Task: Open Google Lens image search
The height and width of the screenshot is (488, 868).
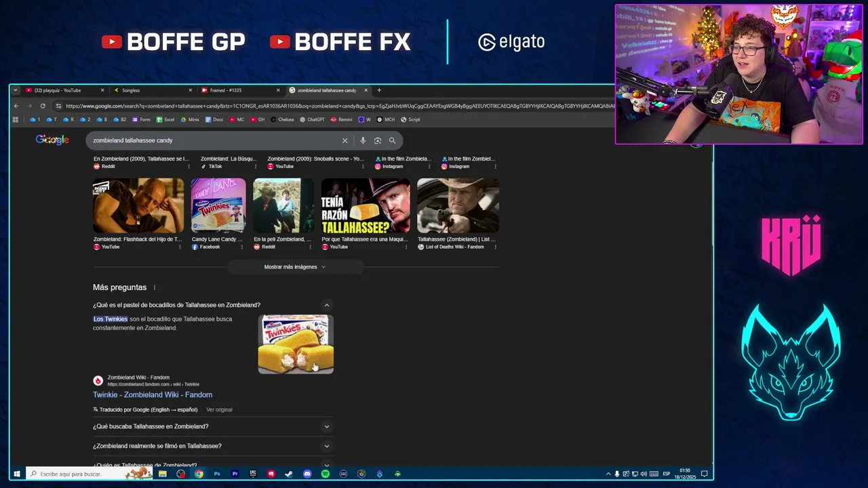Action: pos(378,140)
